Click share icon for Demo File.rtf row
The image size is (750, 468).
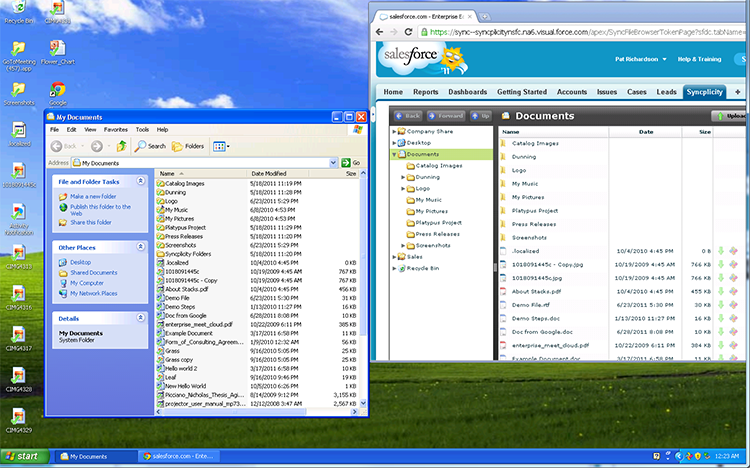tap(733, 304)
